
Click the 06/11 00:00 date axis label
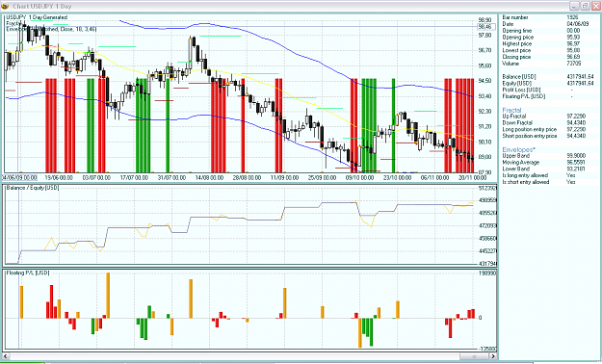(x=435, y=178)
